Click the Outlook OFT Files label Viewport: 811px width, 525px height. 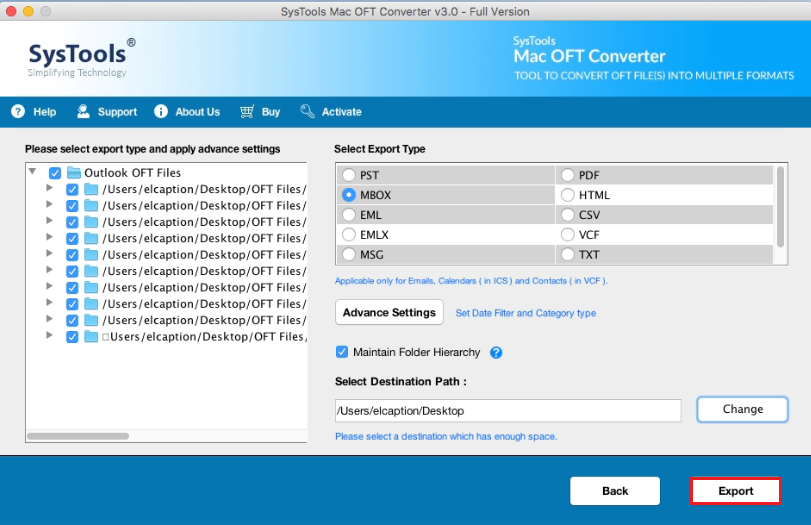tap(132, 173)
